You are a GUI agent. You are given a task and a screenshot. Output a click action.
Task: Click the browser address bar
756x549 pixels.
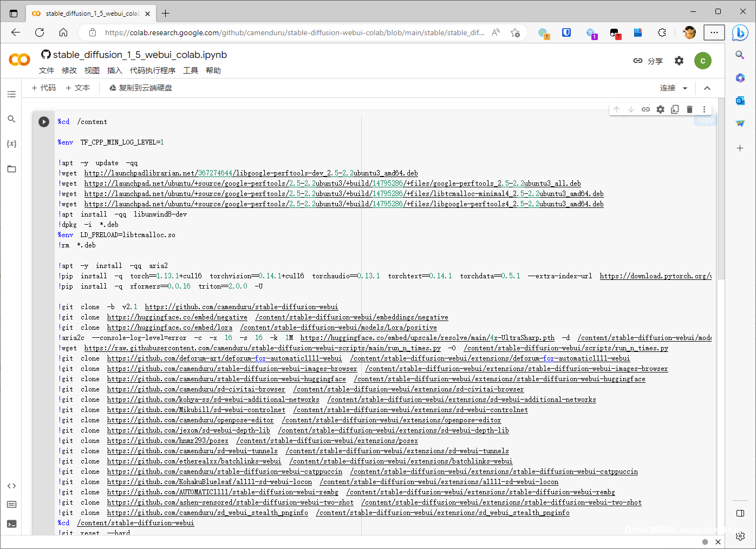point(295,32)
